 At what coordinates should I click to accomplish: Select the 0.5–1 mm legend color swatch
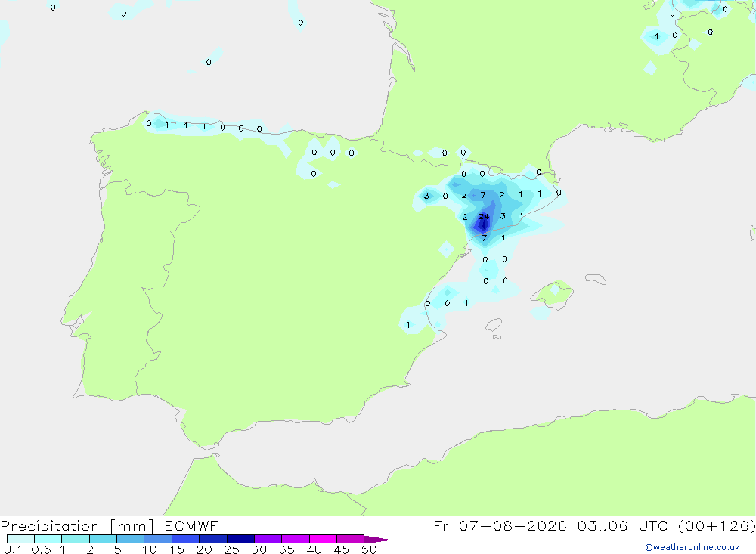click(x=48, y=539)
